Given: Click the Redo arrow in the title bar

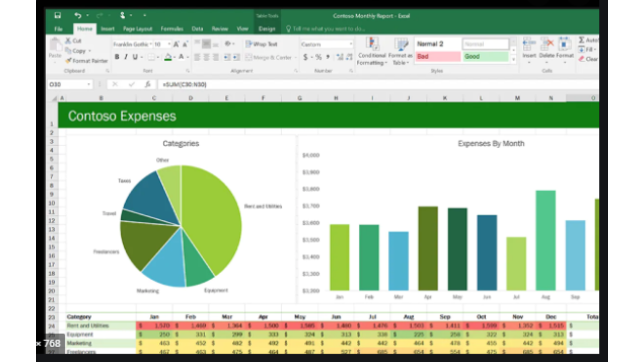Looking at the screenshot, I should pyautogui.click(x=100, y=16).
